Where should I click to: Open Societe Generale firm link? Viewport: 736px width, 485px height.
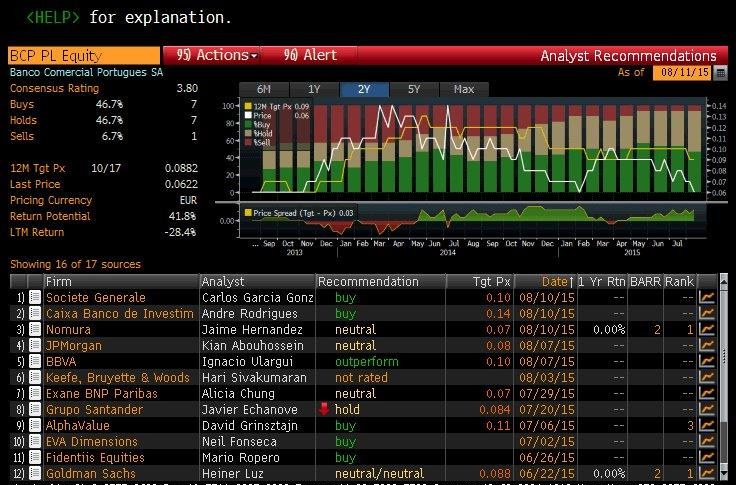click(96, 298)
